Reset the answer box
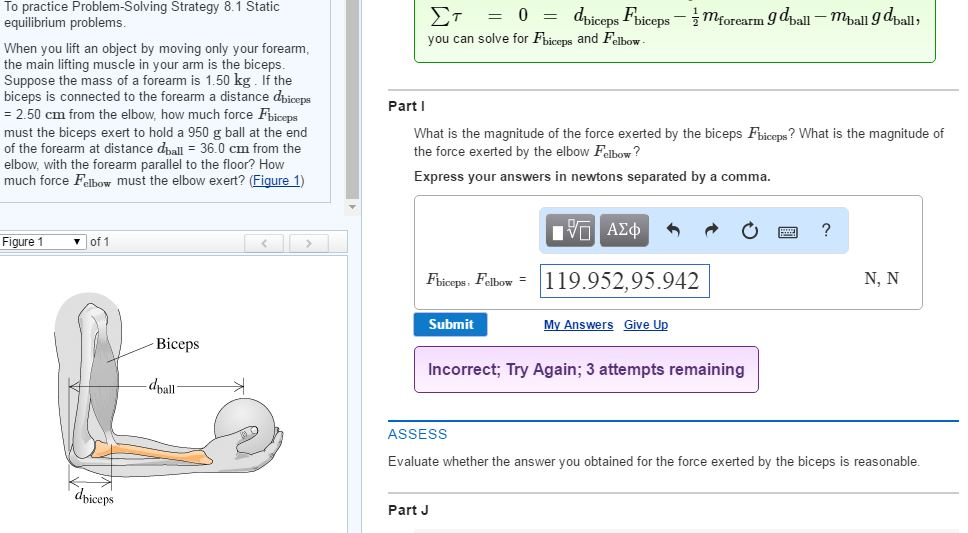Screen dimensions: 968x533 click(749, 230)
